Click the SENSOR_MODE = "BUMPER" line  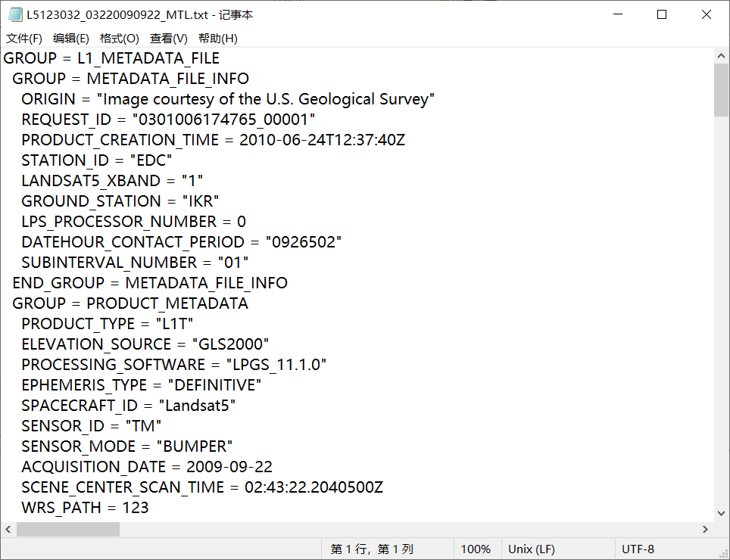[x=127, y=447]
